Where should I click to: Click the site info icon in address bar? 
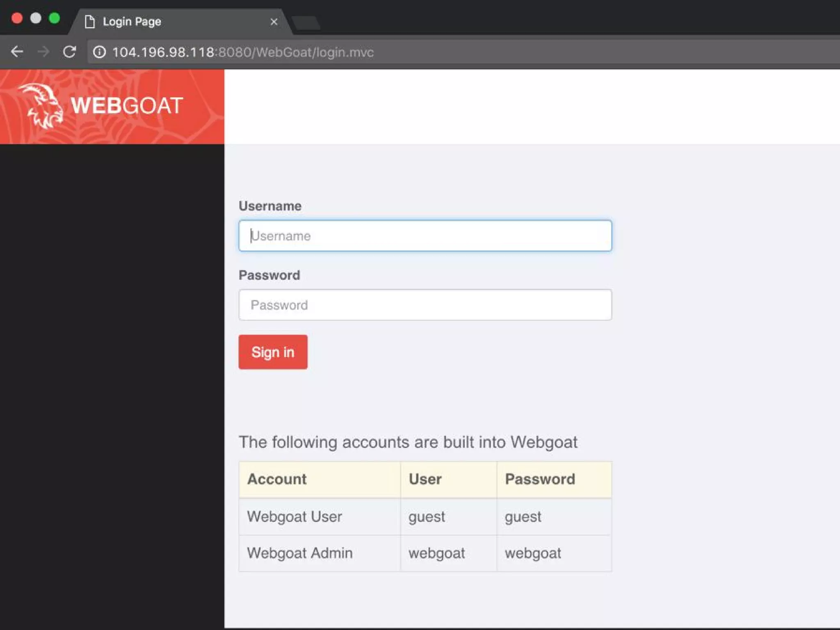(x=99, y=52)
